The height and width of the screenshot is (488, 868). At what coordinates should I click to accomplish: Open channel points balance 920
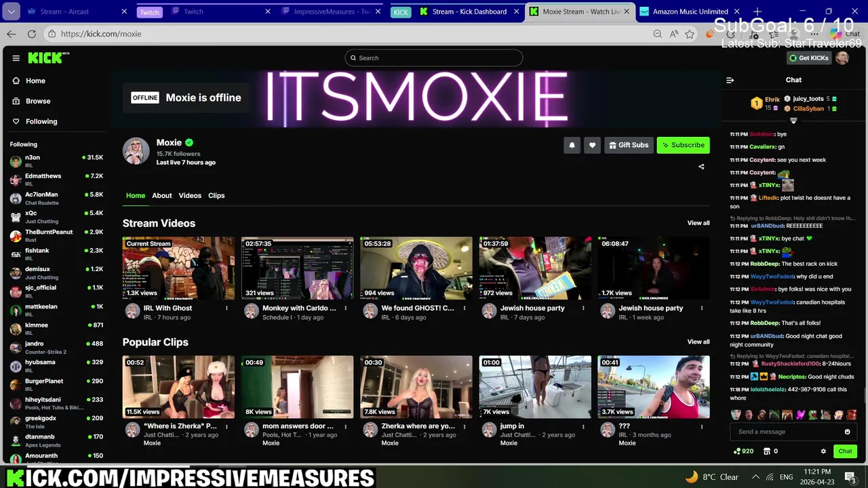tap(744, 451)
